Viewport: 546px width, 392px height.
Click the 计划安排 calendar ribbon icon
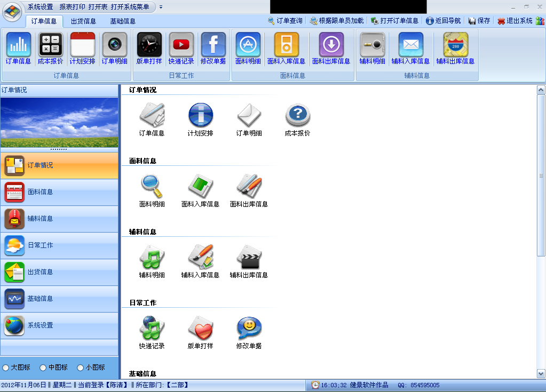tap(82, 45)
